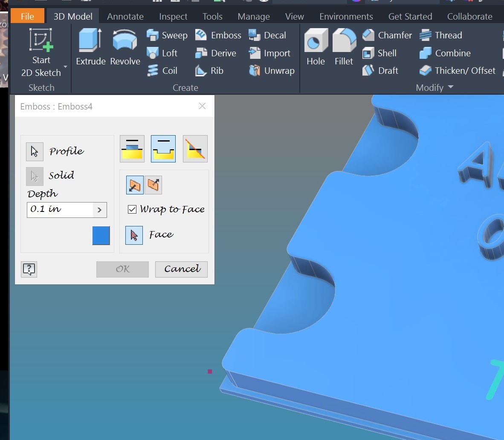Expand the Modify panel dropdown
This screenshot has height=440, width=504.
point(451,87)
